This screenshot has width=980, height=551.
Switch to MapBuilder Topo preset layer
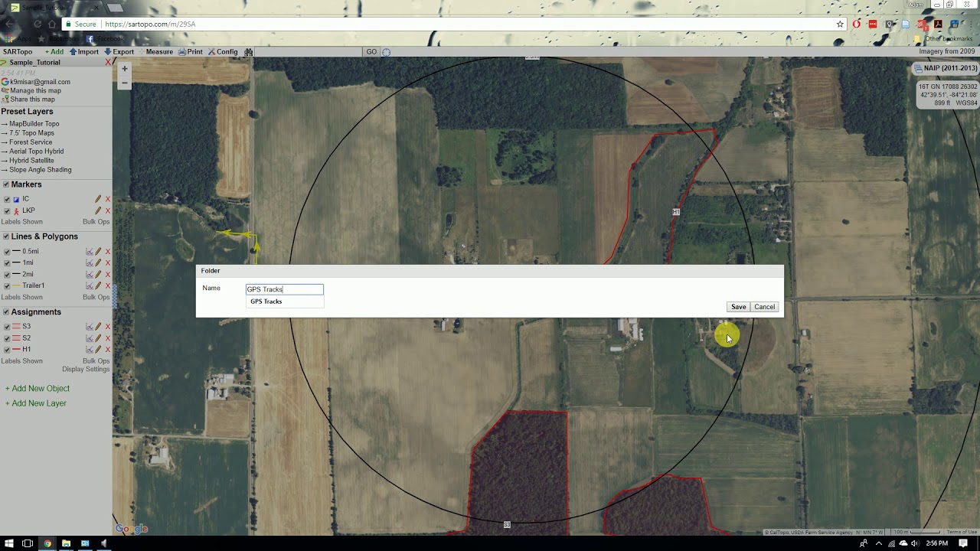[x=34, y=124]
